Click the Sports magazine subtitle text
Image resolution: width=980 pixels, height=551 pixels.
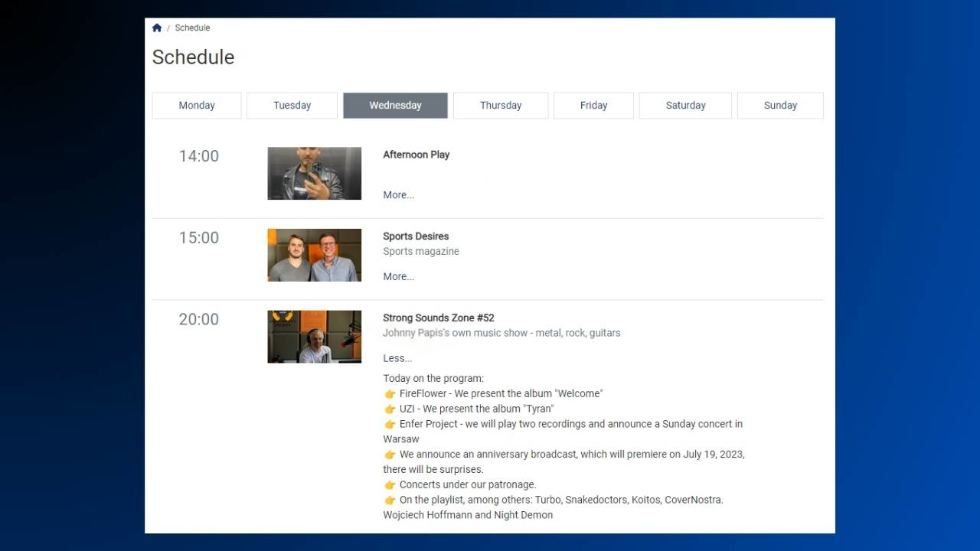tap(421, 252)
